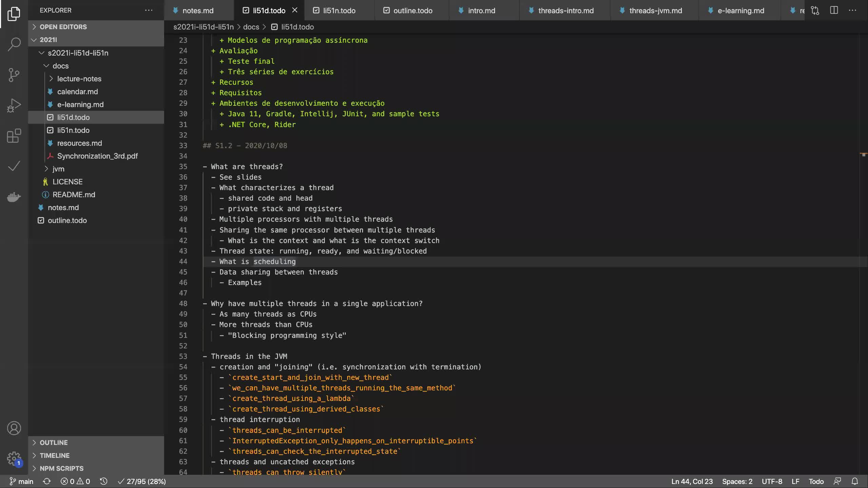The image size is (868, 488).
Task: Open resources.md in the explorer
Action: [96, 143]
